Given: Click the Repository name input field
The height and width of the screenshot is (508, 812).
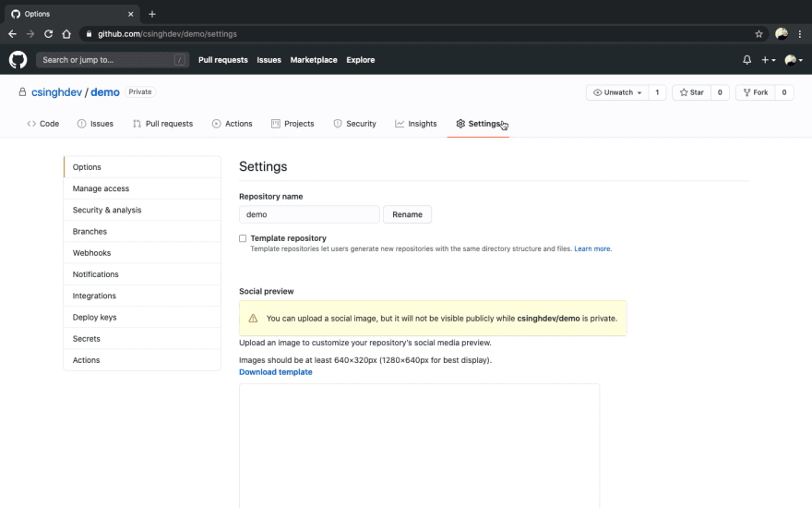Looking at the screenshot, I should [309, 214].
